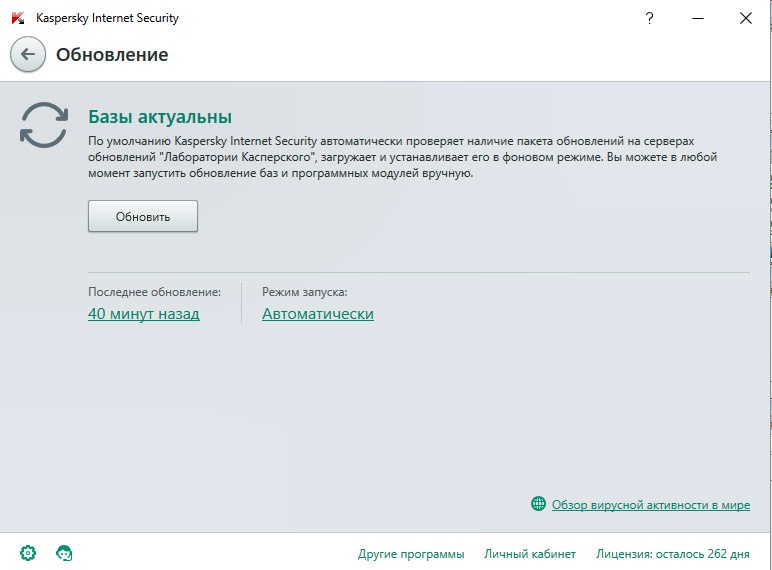Click the Обновить button
772x570 pixels.
tap(143, 216)
